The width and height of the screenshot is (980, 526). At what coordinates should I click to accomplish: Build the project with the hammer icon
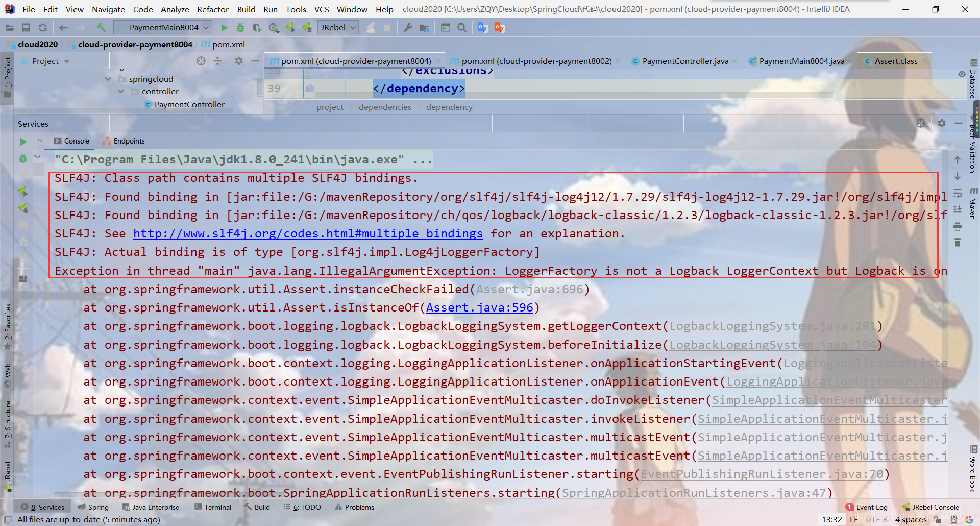(101, 28)
